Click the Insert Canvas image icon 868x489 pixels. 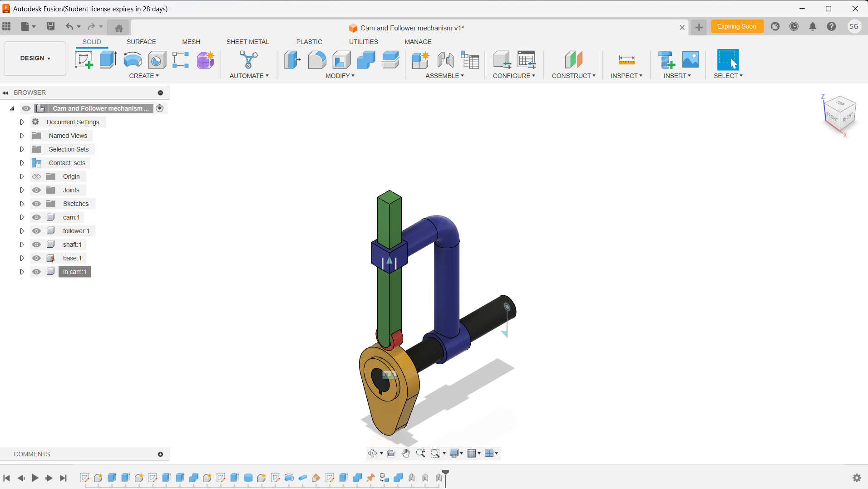pyautogui.click(x=690, y=59)
